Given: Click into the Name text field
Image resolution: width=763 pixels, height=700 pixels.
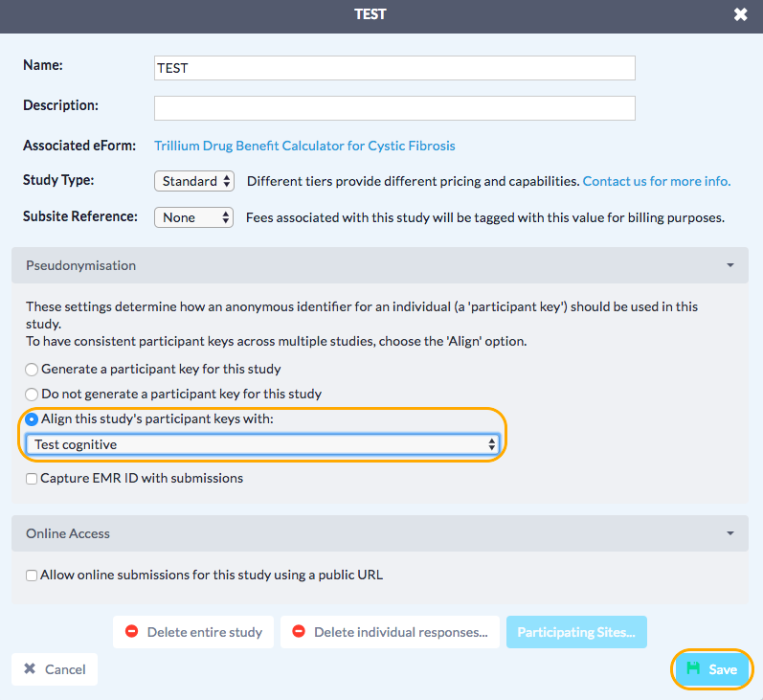Looking at the screenshot, I should pyautogui.click(x=394, y=68).
